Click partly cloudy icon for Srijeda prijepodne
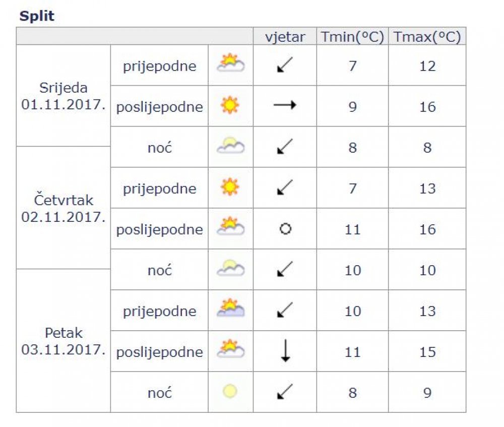 pyautogui.click(x=230, y=63)
